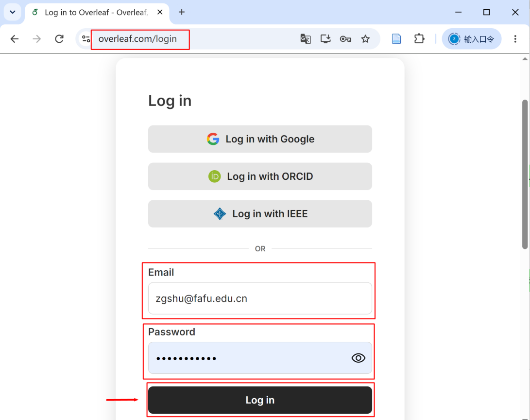This screenshot has width=530, height=420.
Task: Close the browser window
Action: [515, 12]
